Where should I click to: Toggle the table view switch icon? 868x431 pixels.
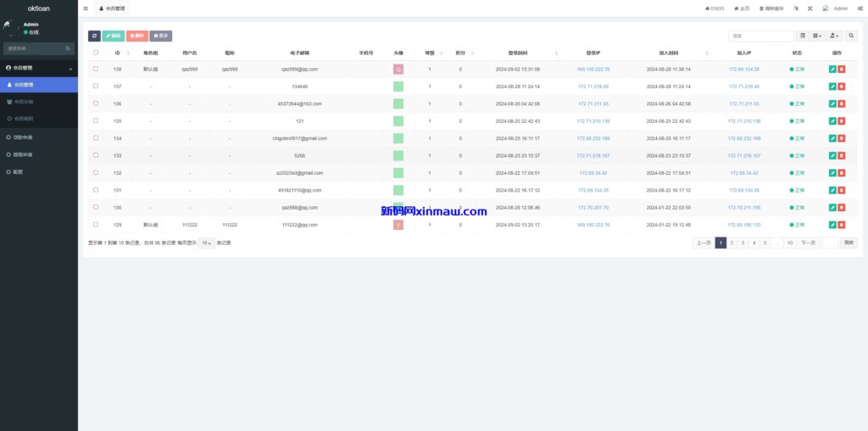click(x=803, y=36)
